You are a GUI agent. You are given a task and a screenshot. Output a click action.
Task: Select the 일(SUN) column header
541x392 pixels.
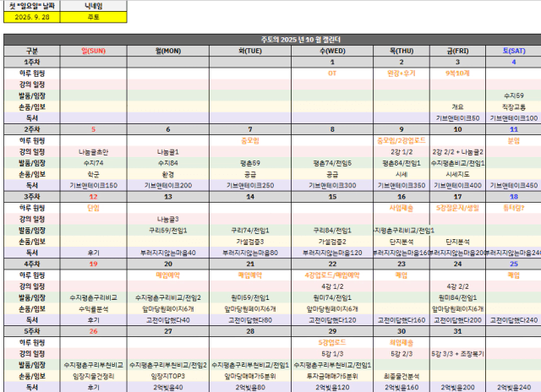tap(94, 51)
